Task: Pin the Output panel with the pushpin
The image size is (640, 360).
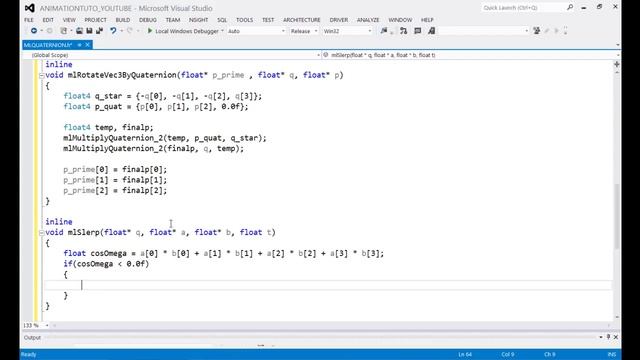Action: [608, 337]
